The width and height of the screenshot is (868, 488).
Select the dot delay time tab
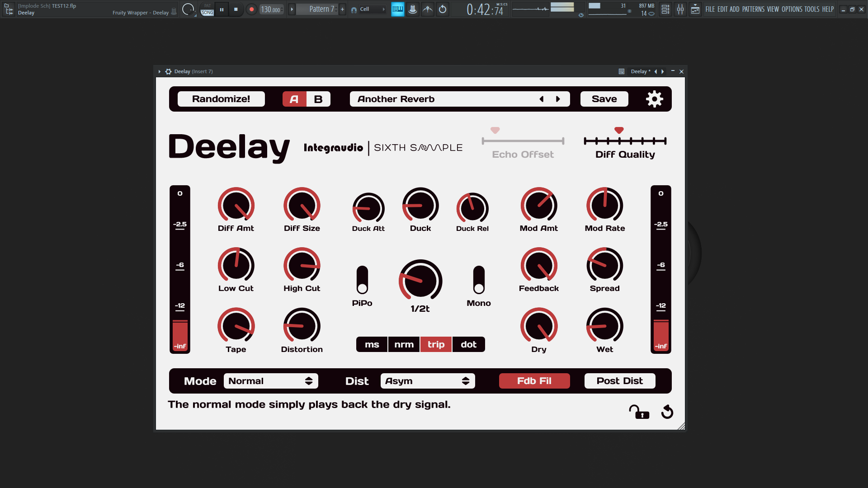click(x=468, y=344)
